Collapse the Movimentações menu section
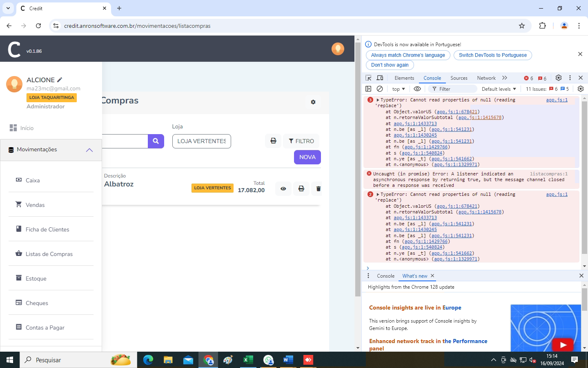This screenshot has height=368, width=588. (x=89, y=150)
